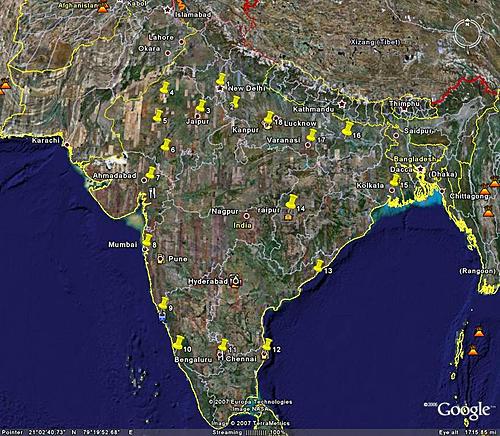
Task: Select the Pune place icon
Action: tap(161, 259)
